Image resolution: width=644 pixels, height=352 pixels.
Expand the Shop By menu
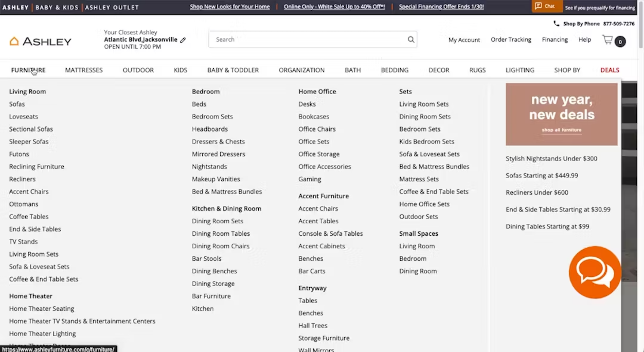point(567,70)
